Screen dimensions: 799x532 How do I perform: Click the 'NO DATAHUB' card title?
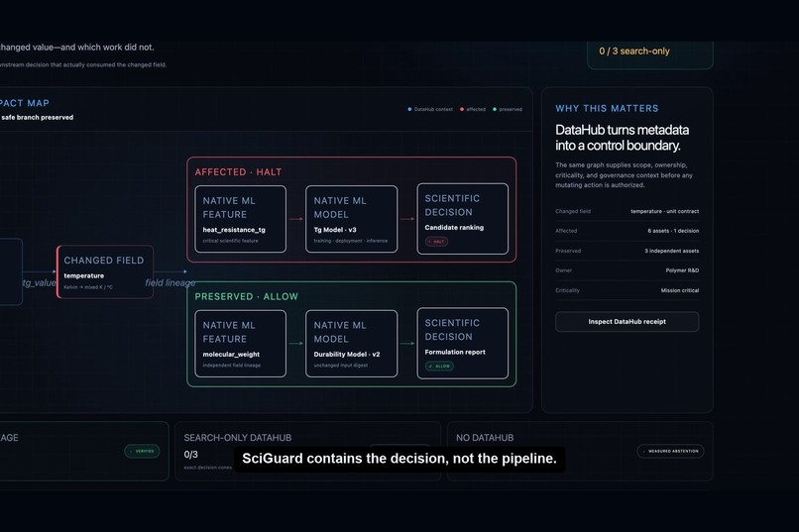click(x=485, y=438)
